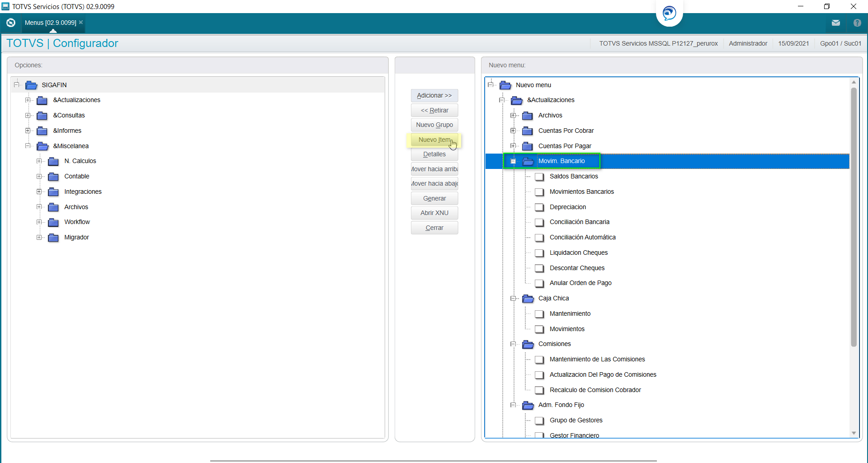Click the Comisiones folder icon

click(x=528, y=344)
